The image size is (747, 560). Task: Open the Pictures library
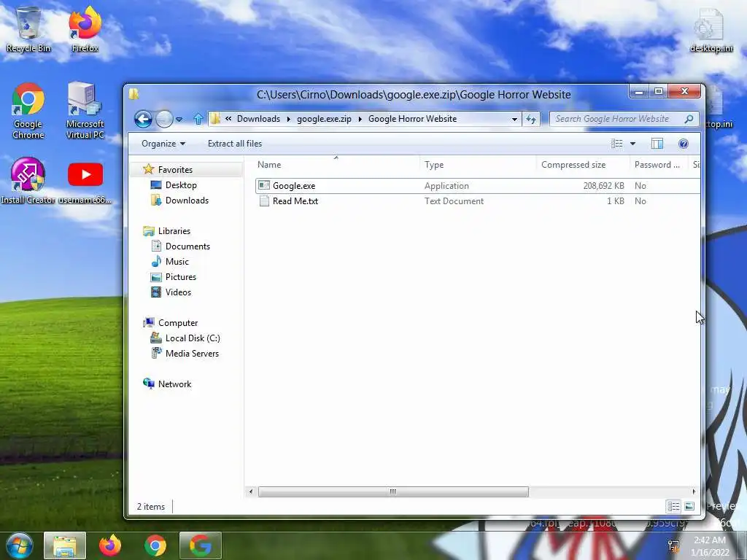coord(181,276)
